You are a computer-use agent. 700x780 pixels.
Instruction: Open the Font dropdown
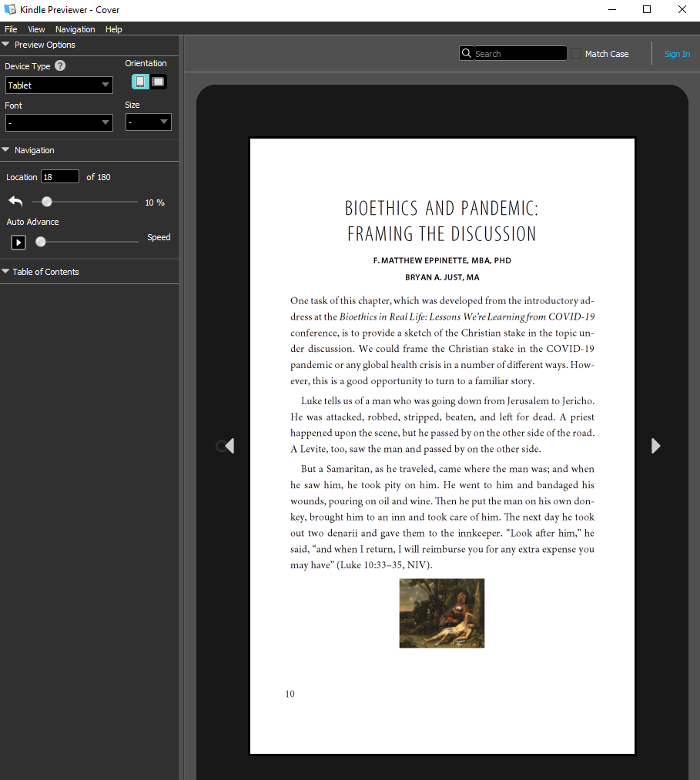click(59, 122)
